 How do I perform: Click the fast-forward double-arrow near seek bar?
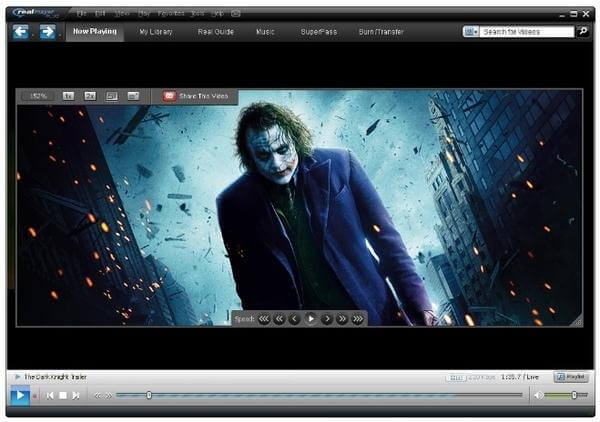(x=109, y=396)
